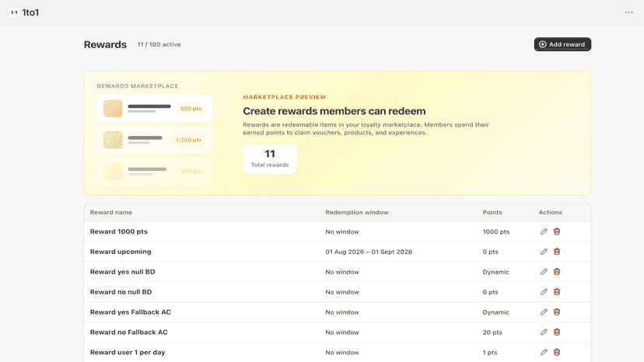Select the Points column header
Viewport: 644px width, 362px height.
coord(492,212)
